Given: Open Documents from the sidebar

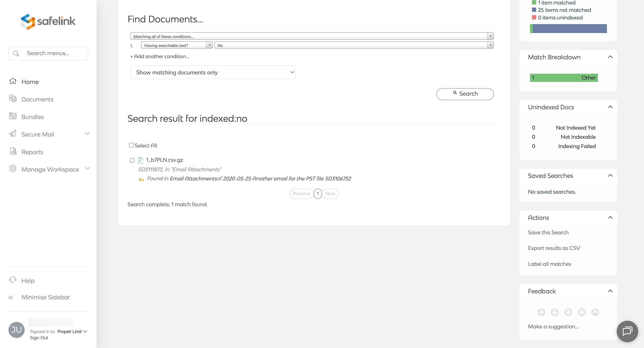Looking at the screenshot, I should pyautogui.click(x=37, y=99).
